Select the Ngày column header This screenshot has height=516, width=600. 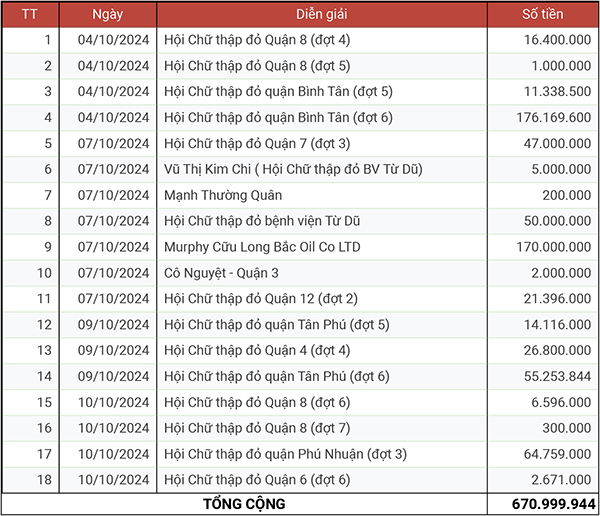point(108,14)
